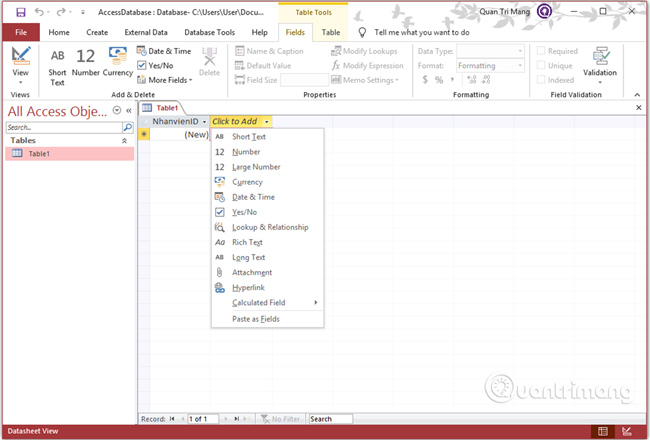Open Memo Settings dropdown
The image size is (650, 440).
tap(365, 80)
